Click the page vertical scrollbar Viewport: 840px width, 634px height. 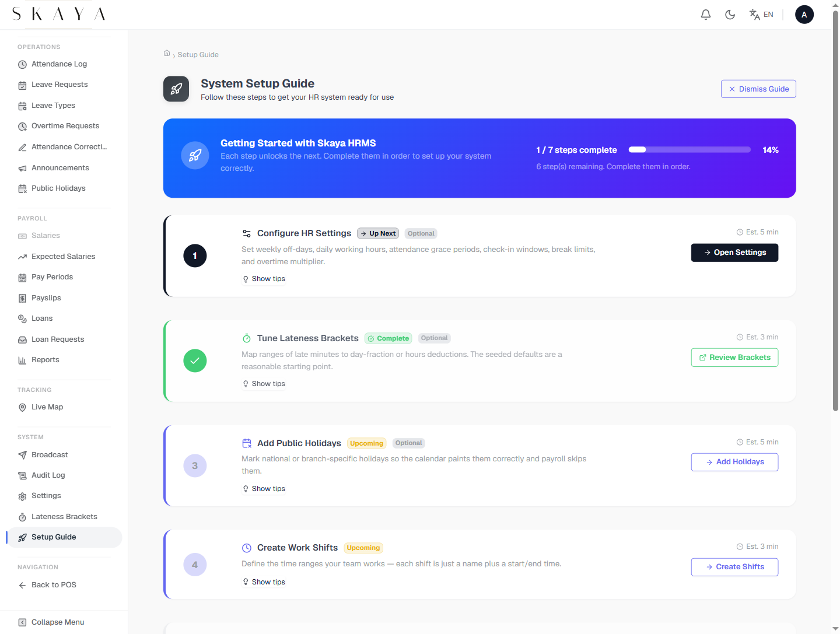pos(835,210)
